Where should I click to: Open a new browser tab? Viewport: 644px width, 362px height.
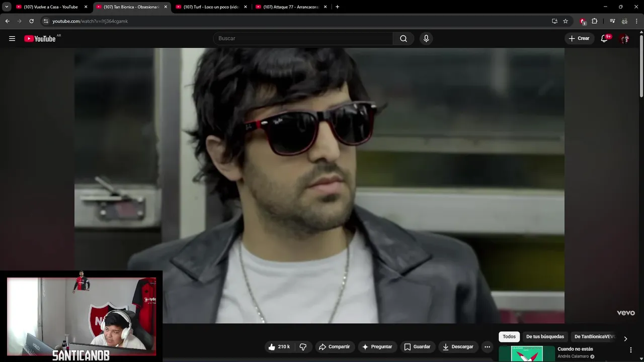[x=337, y=7]
